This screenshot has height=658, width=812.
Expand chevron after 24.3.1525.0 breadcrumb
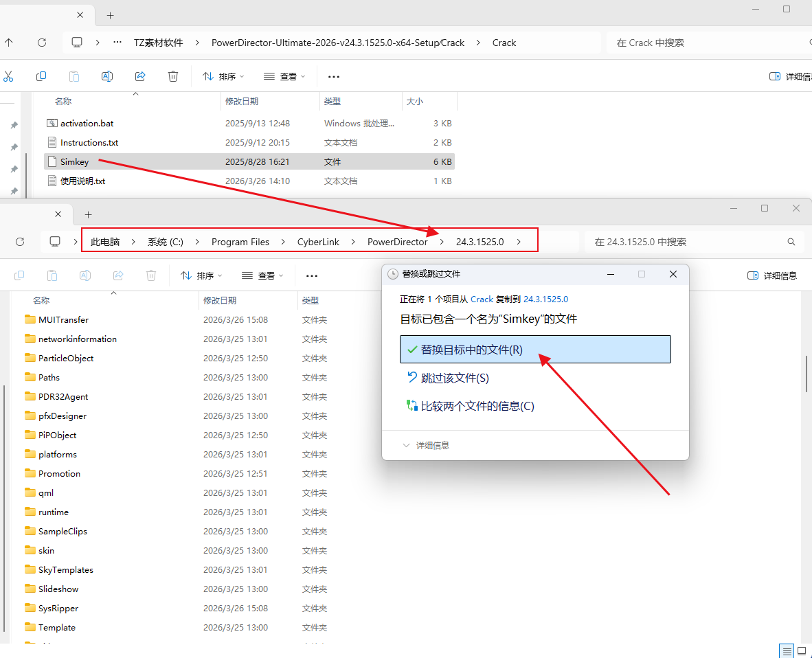[x=519, y=242]
